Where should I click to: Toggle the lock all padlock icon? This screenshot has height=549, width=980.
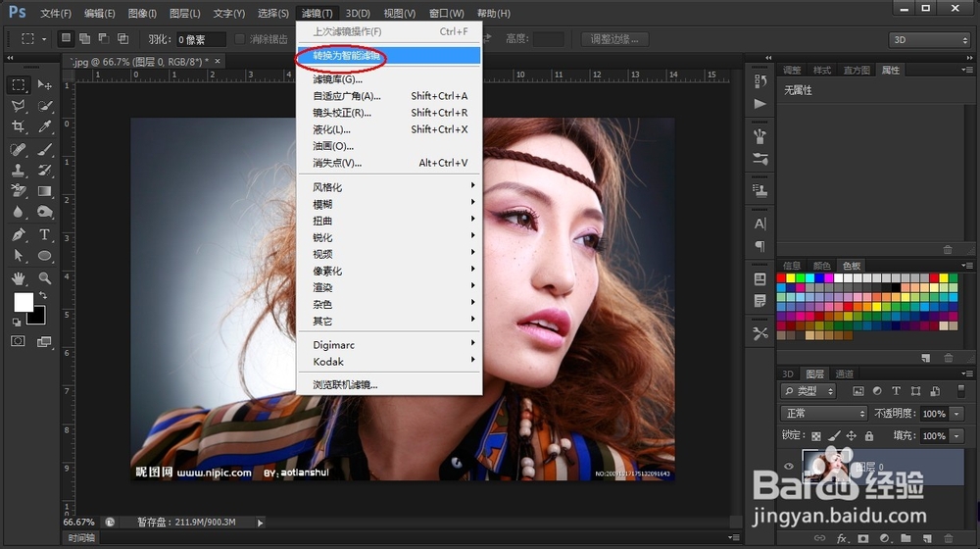coord(869,436)
